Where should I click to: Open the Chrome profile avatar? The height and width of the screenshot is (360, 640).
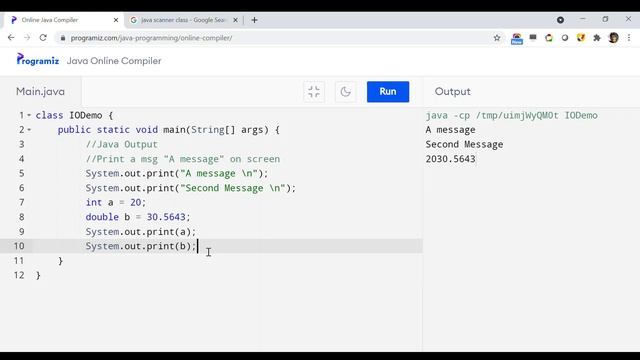tap(613, 38)
